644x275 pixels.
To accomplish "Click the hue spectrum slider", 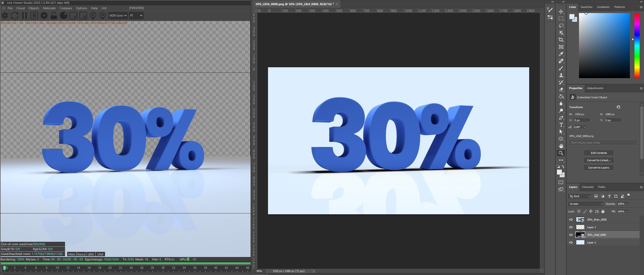I will 637,45.
